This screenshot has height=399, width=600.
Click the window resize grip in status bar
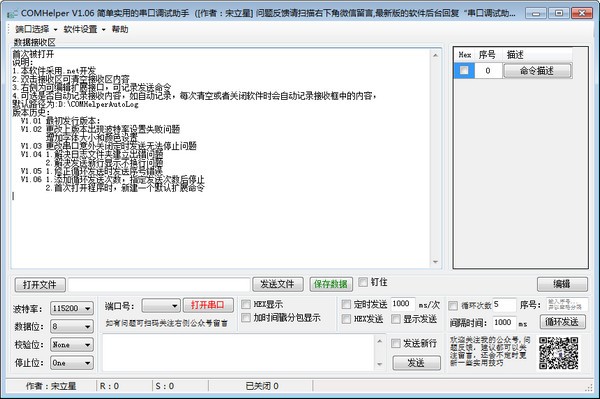coord(589,388)
